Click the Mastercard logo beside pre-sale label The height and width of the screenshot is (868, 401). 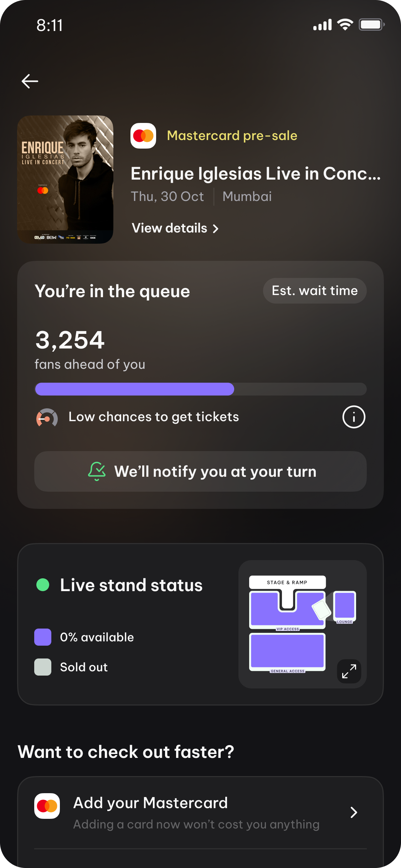point(143,136)
